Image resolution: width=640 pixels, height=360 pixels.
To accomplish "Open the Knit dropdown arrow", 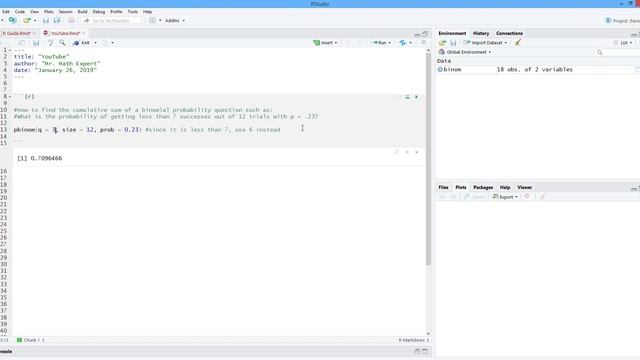I will click(96, 43).
